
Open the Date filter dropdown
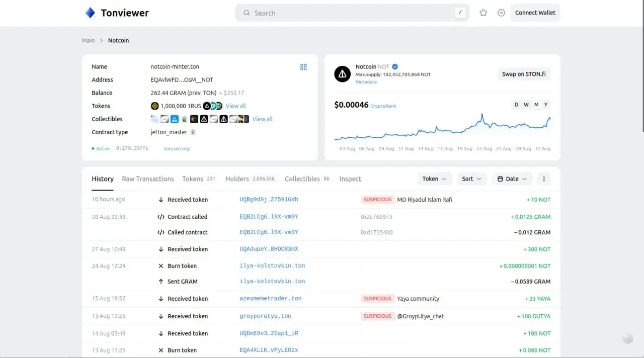512,179
